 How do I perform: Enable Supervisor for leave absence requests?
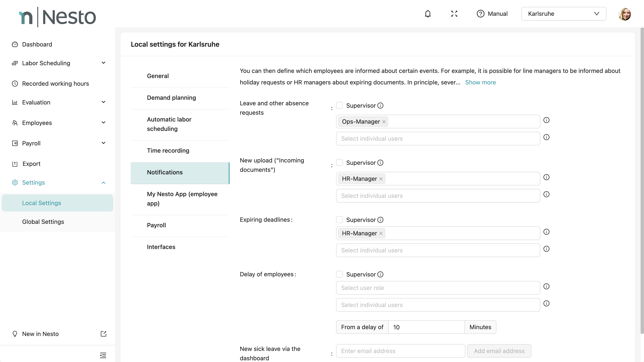(x=339, y=105)
